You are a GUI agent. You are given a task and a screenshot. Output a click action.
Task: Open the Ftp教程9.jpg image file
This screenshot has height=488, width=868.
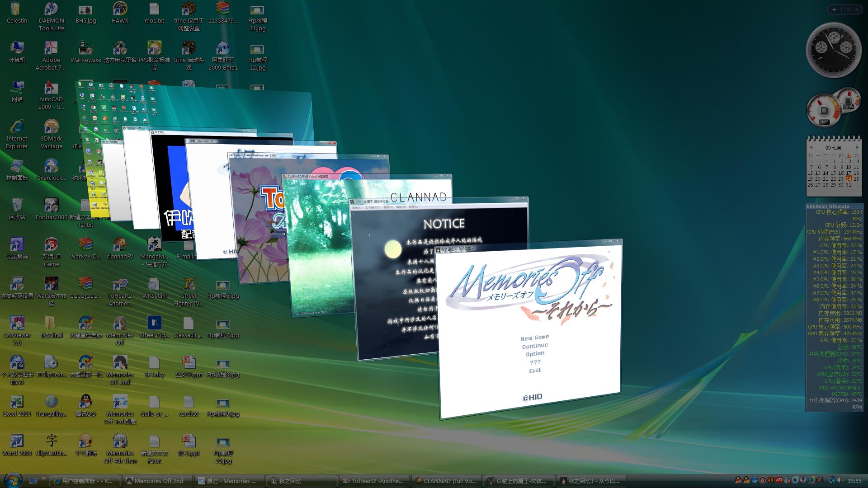[223, 406]
